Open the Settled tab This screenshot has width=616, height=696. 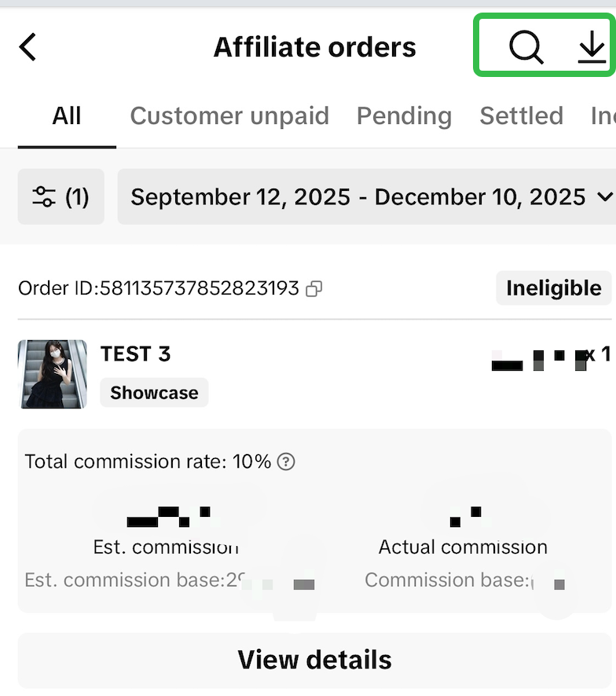point(521,116)
